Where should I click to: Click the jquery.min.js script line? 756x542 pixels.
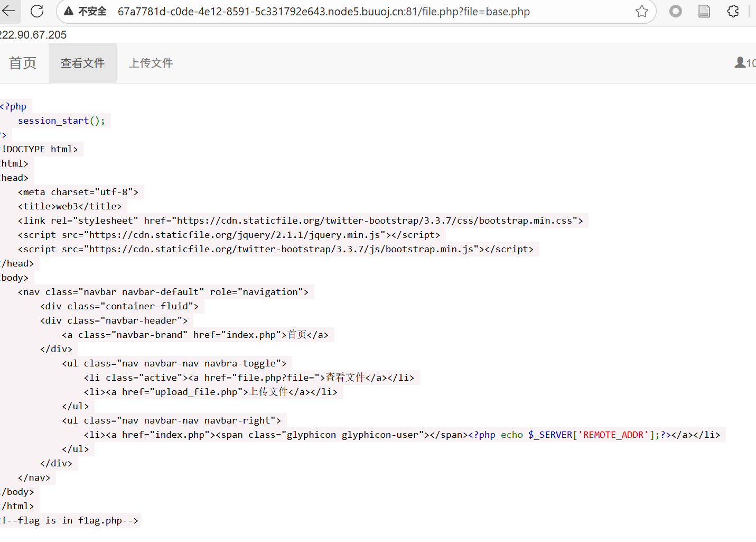[229, 235]
